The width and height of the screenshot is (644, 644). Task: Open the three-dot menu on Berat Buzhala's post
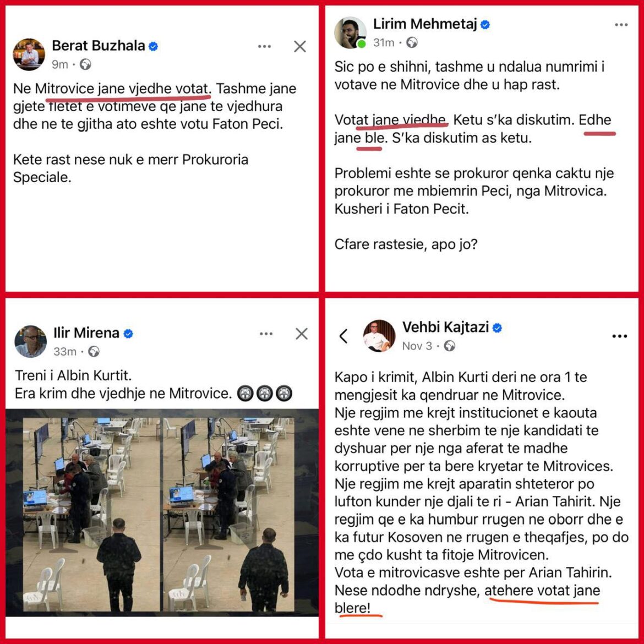coord(265,46)
